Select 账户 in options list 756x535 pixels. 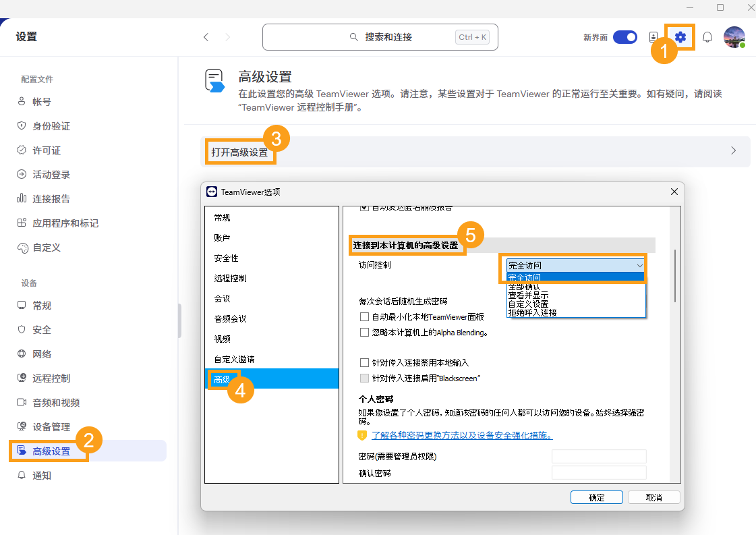click(x=272, y=238)
